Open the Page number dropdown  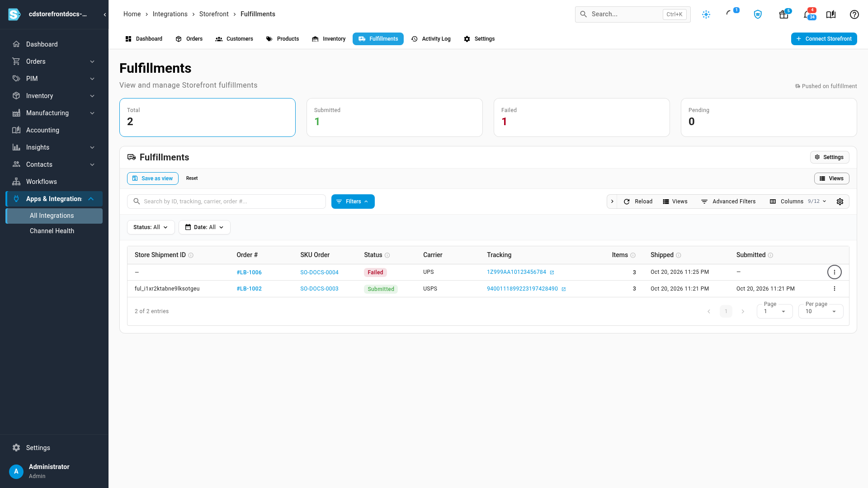pos(775,311)
